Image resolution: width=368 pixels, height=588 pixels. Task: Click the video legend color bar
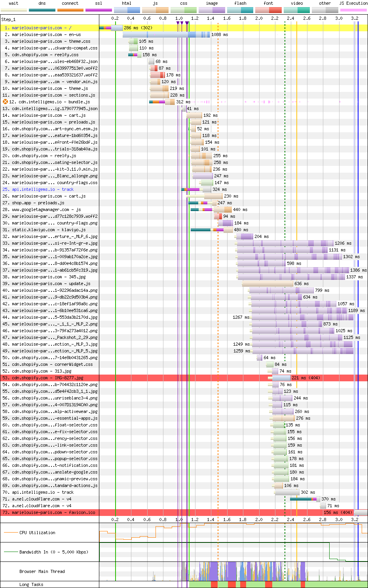pyautogui.click(x=297, y=10)
